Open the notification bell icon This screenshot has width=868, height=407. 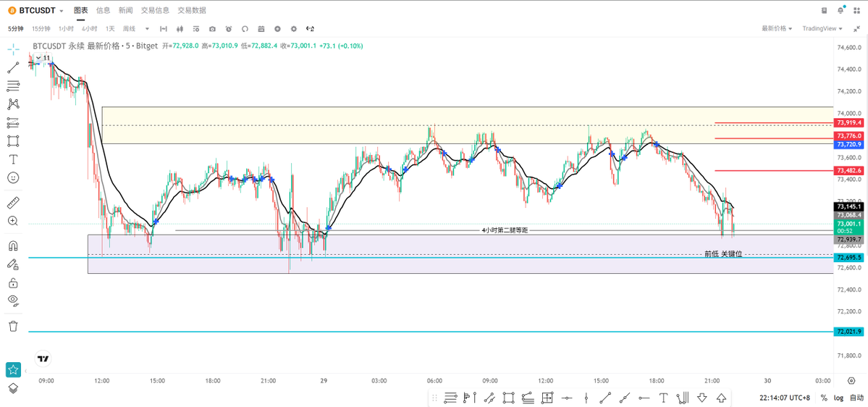click(840, 10)
